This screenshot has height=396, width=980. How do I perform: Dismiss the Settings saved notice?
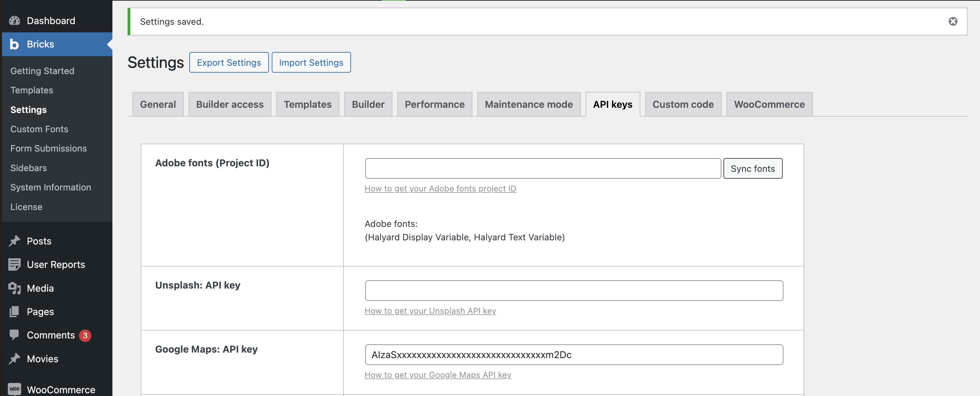click(x=953, y=21)
